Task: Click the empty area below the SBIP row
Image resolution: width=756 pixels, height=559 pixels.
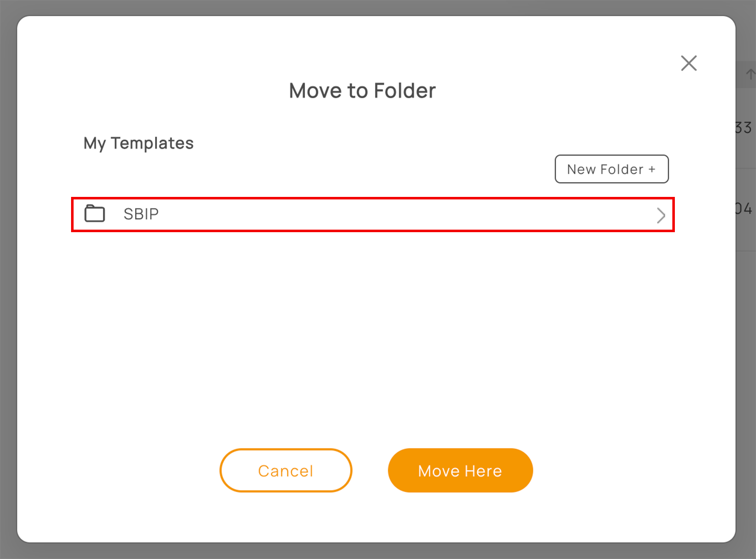Action: [x=373, y=332]
